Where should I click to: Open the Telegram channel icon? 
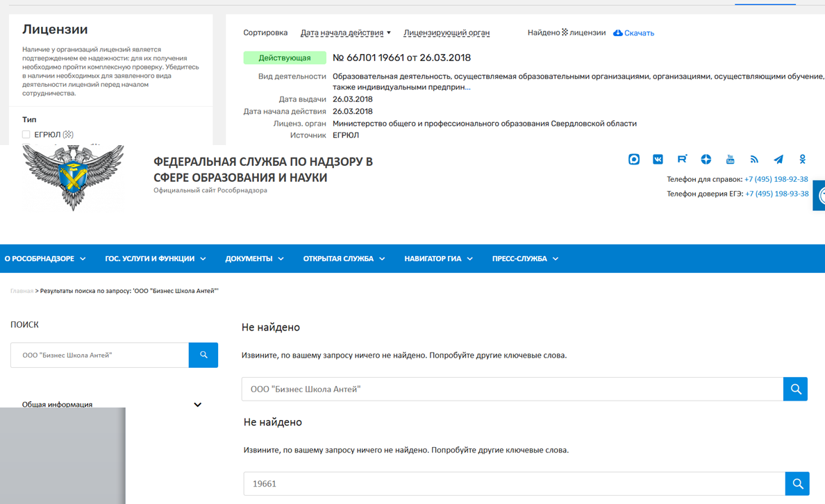pyautogui.click(x=778, y=160)
